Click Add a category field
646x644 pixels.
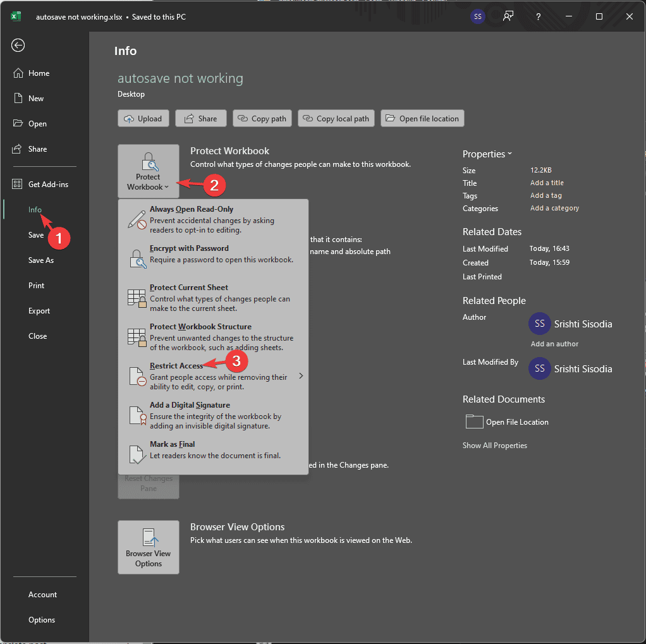click(x=554, y=208)
